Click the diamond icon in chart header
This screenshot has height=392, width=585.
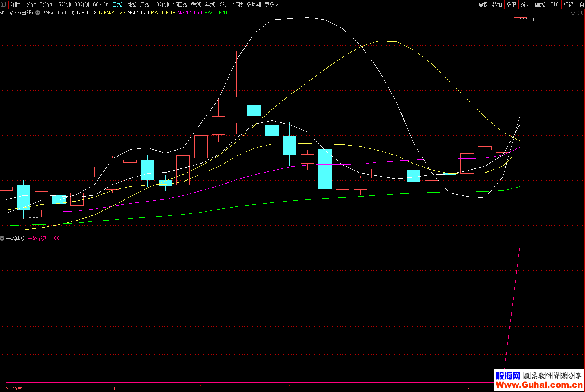coord(573,13)
